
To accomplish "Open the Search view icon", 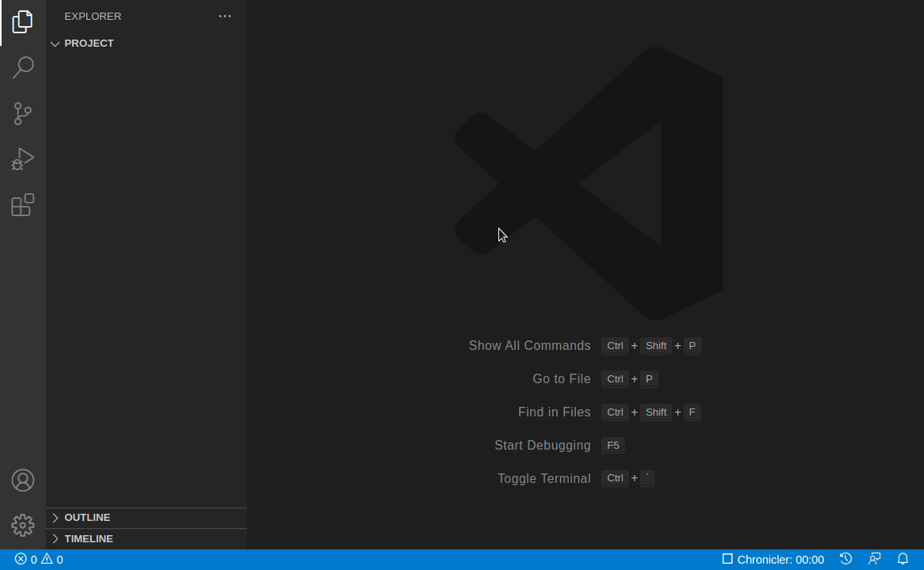I will [22, 68].
